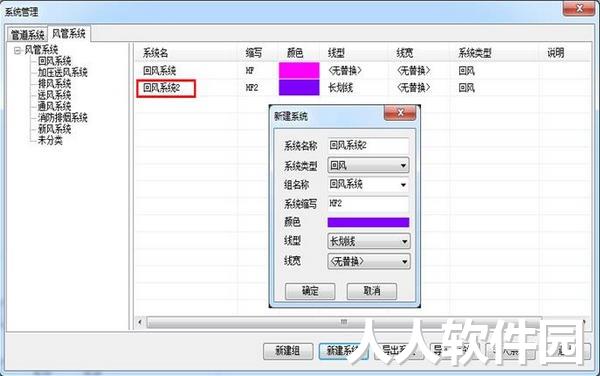This screenshot has height=376, width=600.
Task: Open the 线型 dropdown showing 长划线
Action: (x=368, y=241)
